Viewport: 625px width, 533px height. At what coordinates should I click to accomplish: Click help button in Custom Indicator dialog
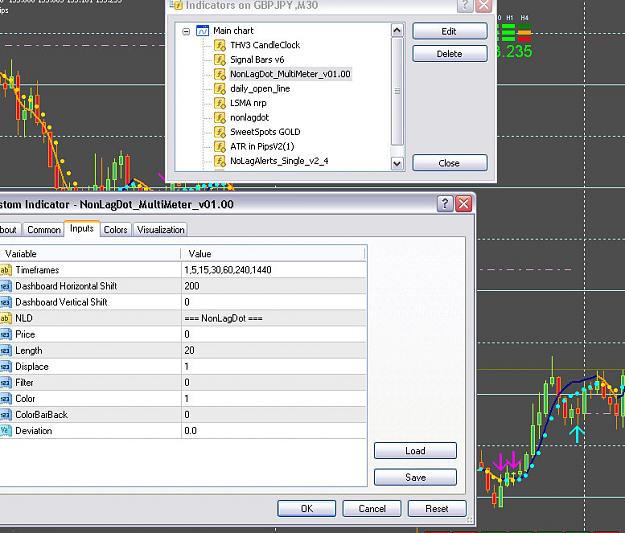coord(445,204)
